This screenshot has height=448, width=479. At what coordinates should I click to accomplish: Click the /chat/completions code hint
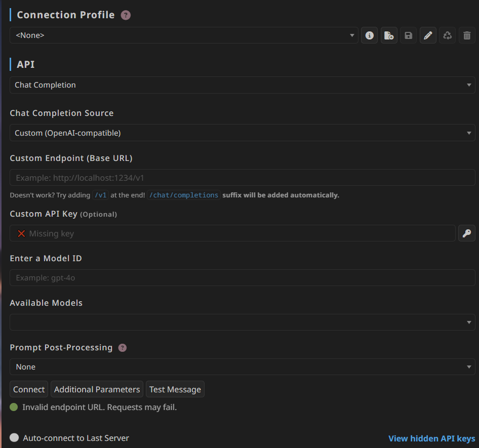click(x=184, y=195)
